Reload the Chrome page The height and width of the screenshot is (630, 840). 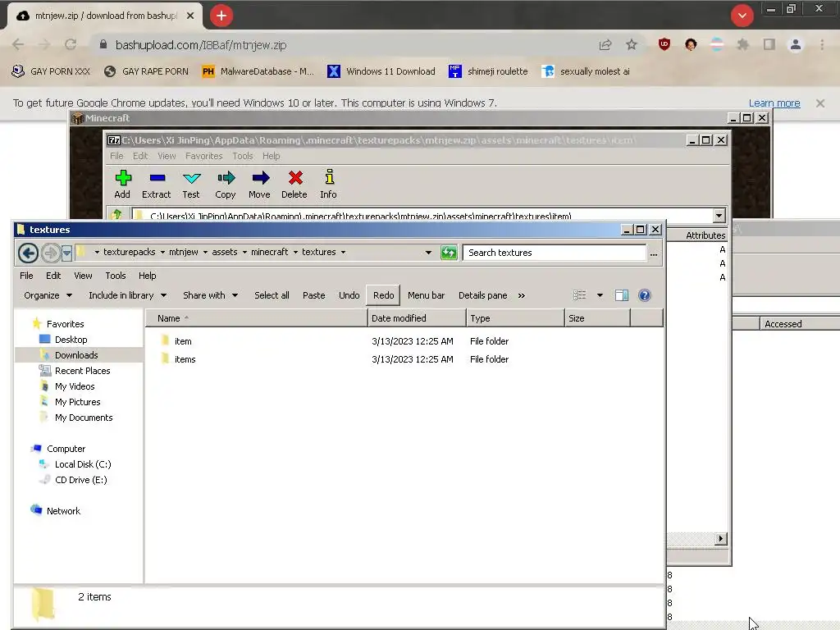tap(71, 45)
